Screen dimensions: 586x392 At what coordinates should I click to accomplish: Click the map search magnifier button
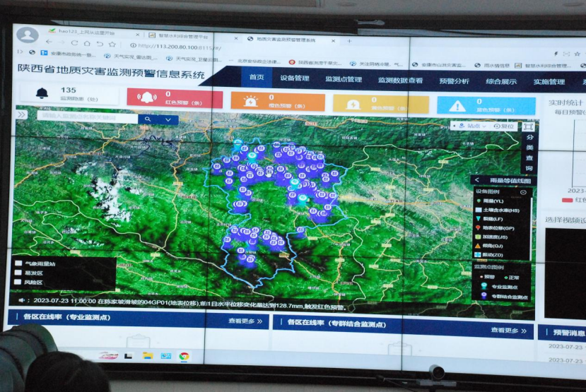pos(148,119)
